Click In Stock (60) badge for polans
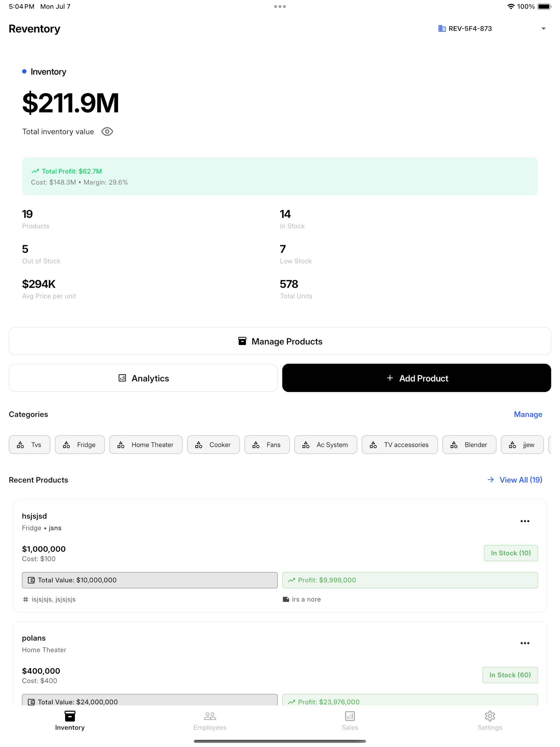The image size is (560, 747). (x=510, y=675)
